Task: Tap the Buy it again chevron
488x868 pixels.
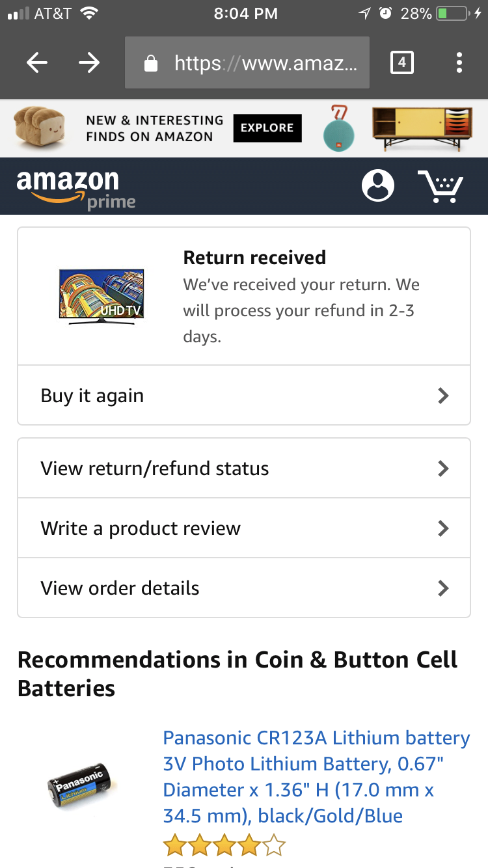Action: coord(443,396)
